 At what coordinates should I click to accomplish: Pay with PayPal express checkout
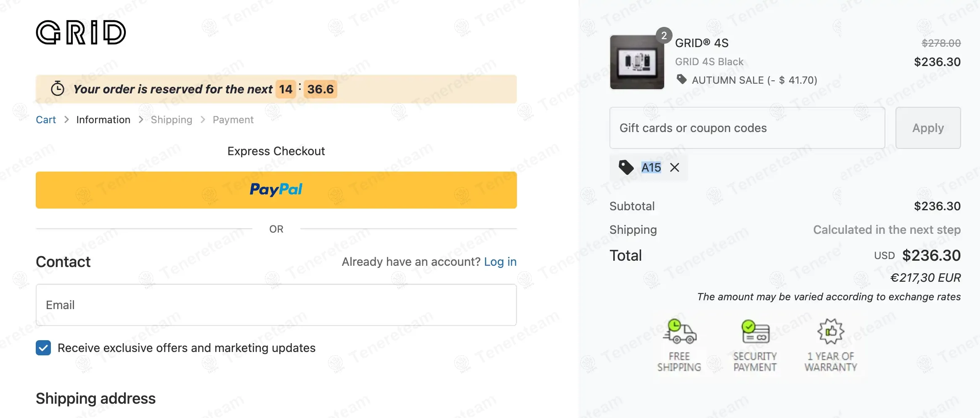(276, 190)
